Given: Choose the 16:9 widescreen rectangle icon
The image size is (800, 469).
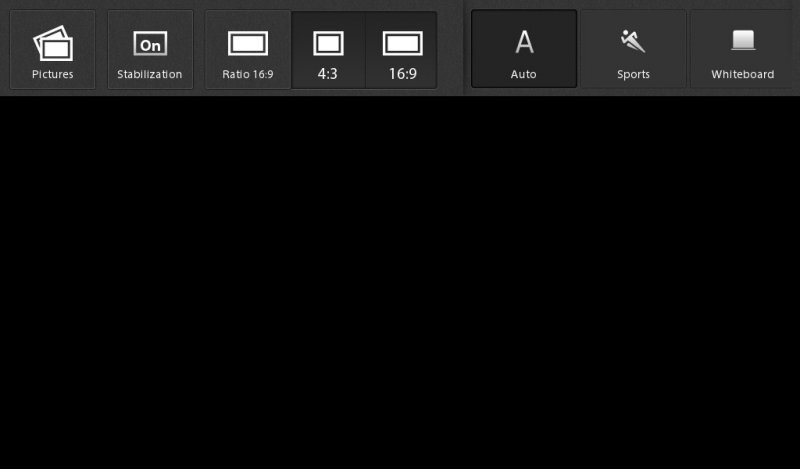Looking at the screenshot, I should point(403,43).
